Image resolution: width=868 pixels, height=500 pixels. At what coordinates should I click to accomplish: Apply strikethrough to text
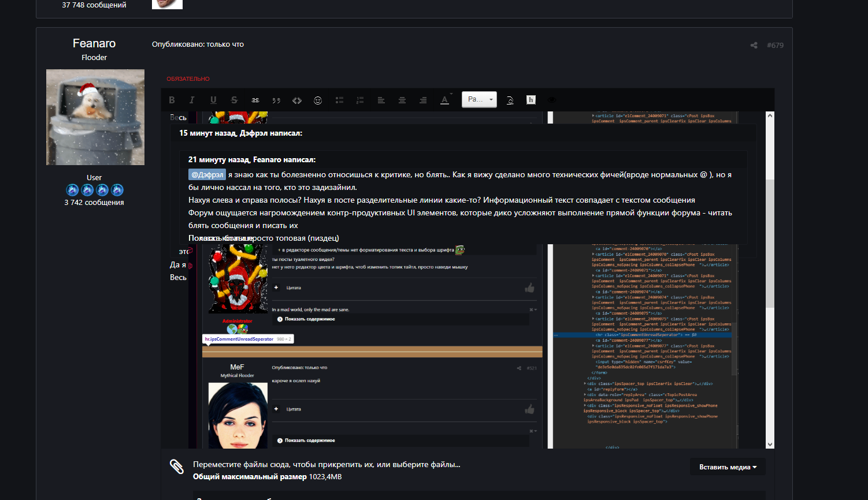234,100
